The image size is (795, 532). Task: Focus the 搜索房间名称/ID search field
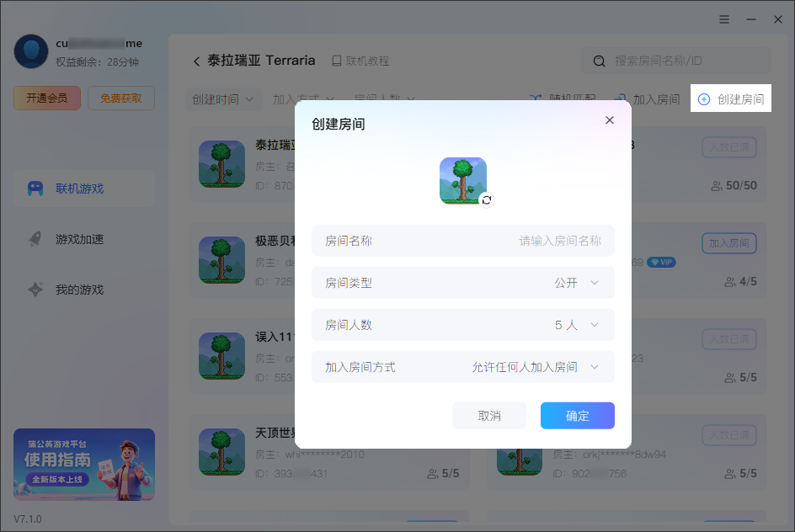pos(676,61)
